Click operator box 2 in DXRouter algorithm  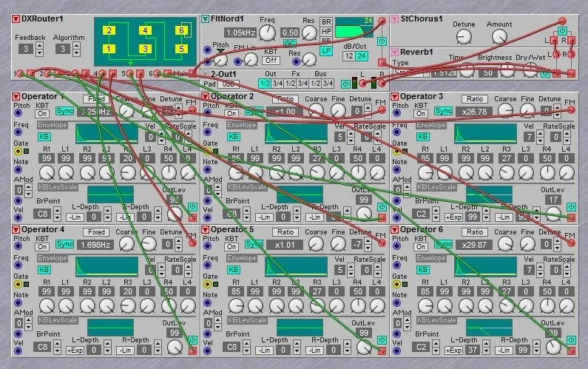109,30
